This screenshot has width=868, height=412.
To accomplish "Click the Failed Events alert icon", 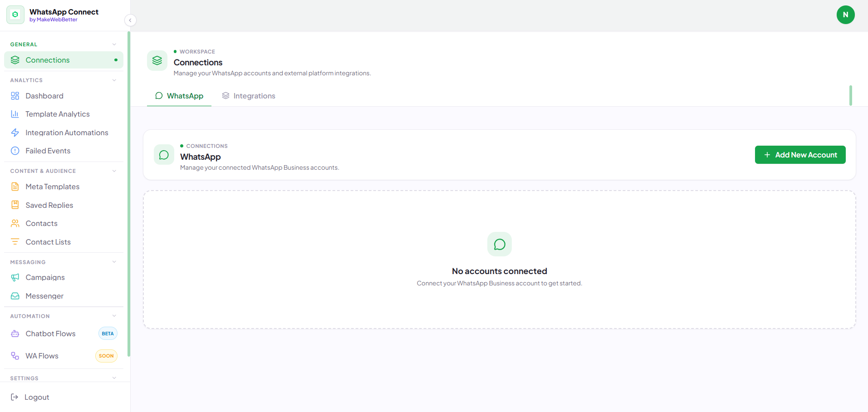I will coord(15,151).
